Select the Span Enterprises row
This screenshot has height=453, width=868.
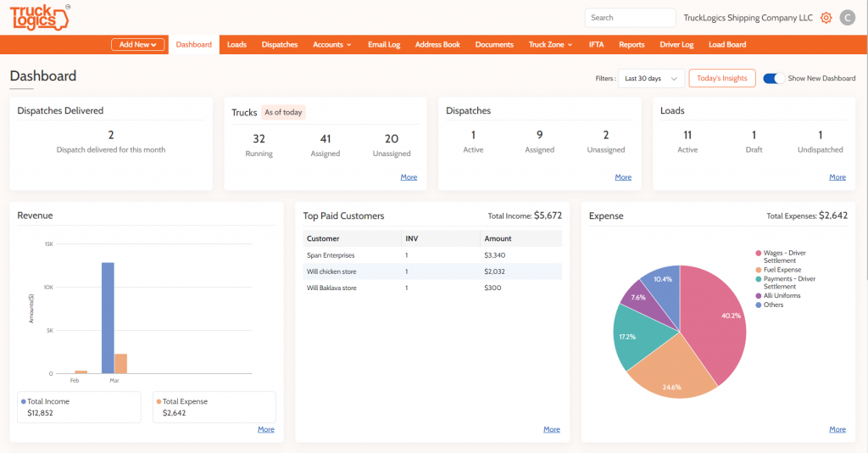tap(432, 255)
